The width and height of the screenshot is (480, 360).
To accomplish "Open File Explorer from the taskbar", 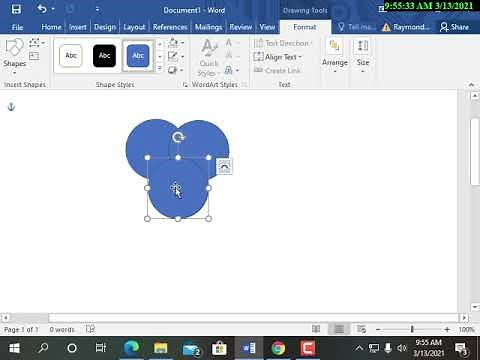I will 161,348.
